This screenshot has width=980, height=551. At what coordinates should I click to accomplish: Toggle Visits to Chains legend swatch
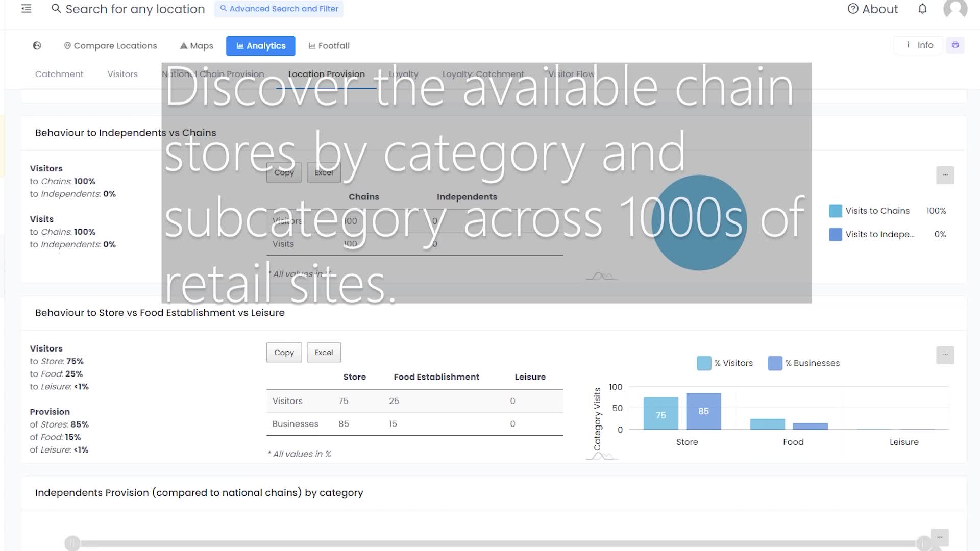click(x=836, y=211)
